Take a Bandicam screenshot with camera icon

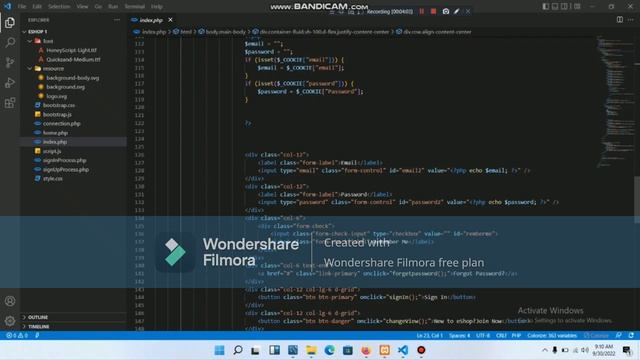pyautogui.click(x=446, y=11)
